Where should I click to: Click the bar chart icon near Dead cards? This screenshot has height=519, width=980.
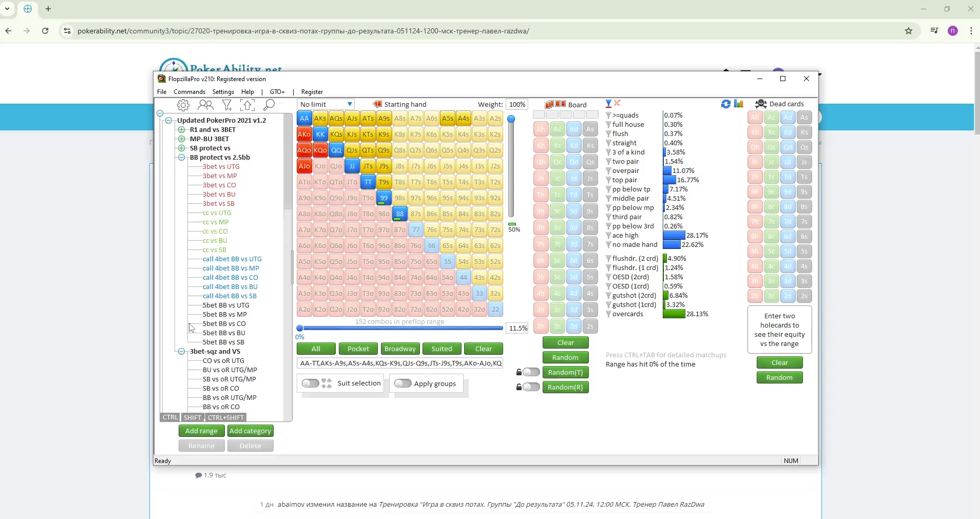pyautogui.click(x=739, y=104)
